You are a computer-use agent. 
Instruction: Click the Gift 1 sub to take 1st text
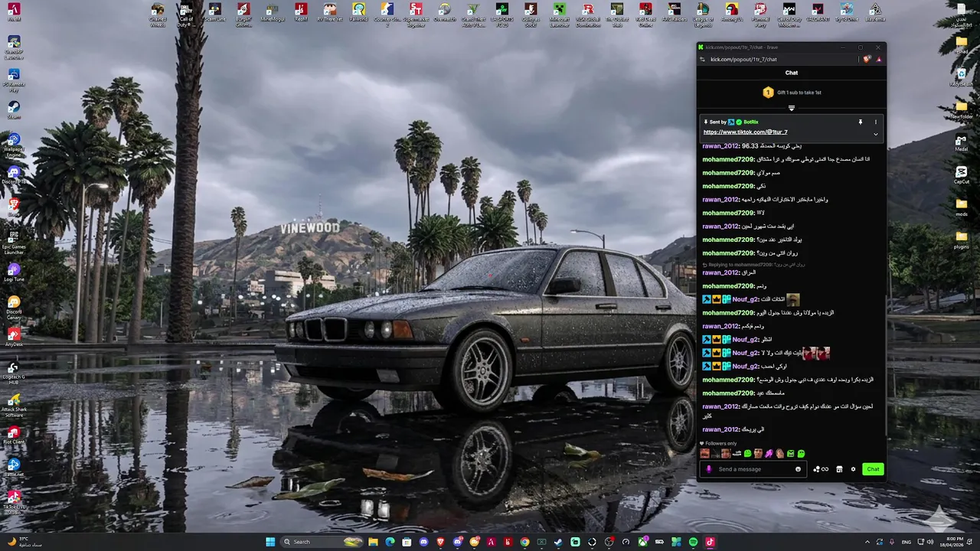[799, 93]
